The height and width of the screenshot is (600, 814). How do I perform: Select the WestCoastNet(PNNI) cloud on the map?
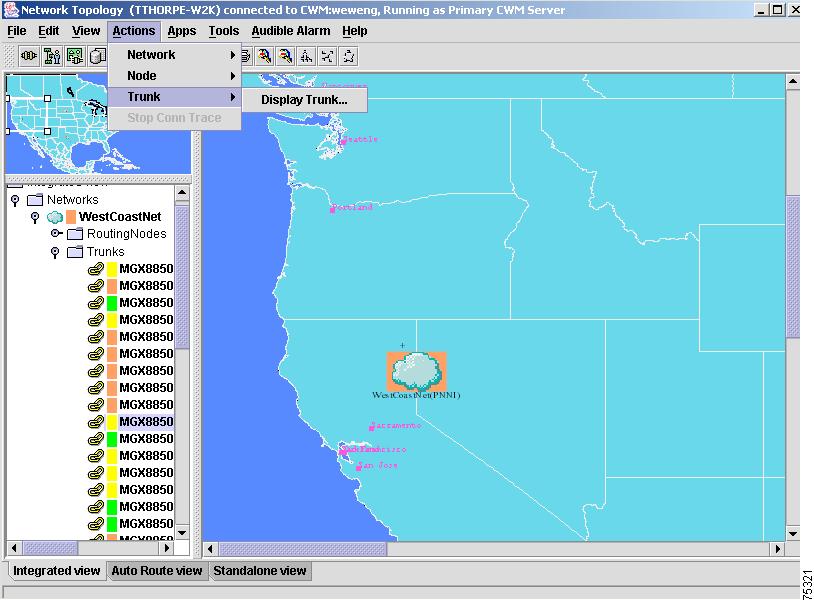416,372
